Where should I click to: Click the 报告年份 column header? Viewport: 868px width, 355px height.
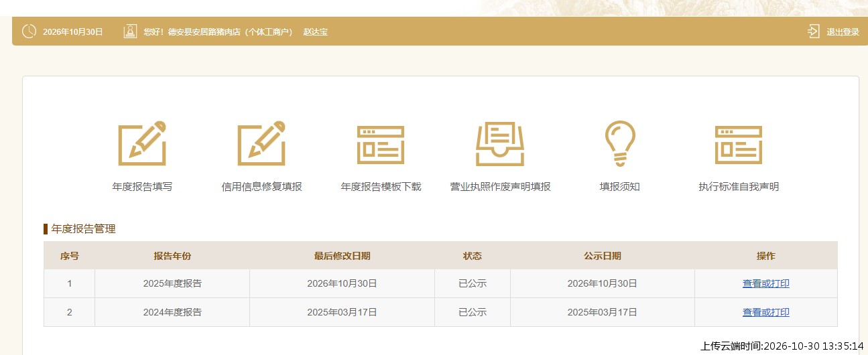pyautogui.click(x=172, y=256)
